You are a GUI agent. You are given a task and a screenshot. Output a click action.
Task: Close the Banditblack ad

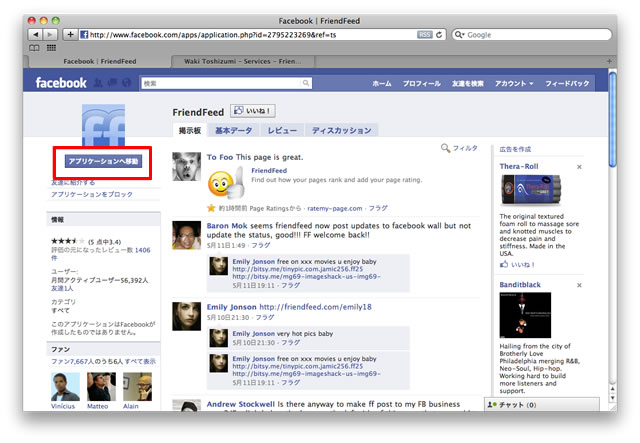pyautogui.click(x=579, y=285)
